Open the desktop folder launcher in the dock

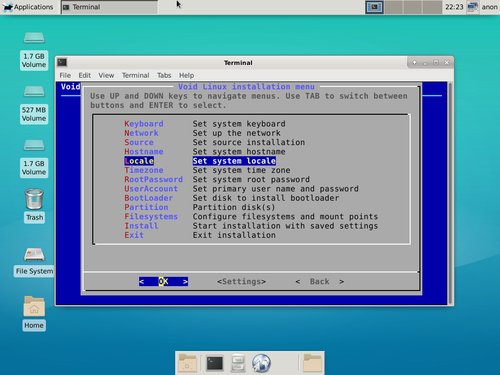187,363
